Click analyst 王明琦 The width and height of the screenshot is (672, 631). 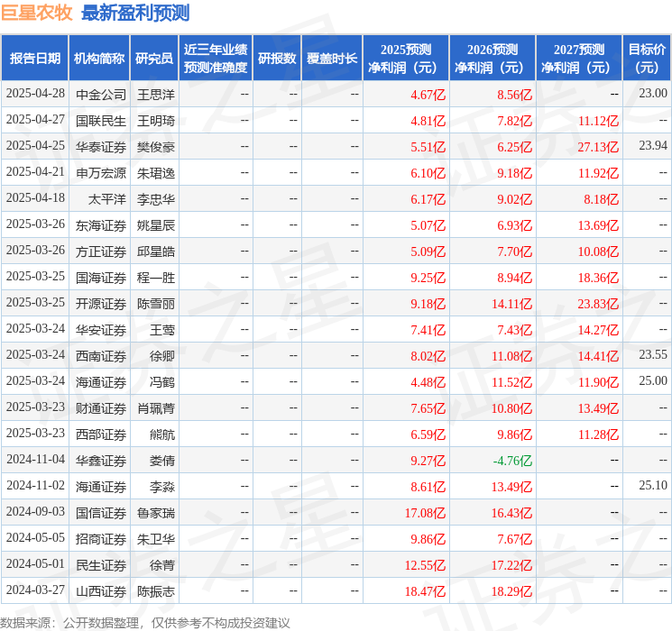[156, 121]
